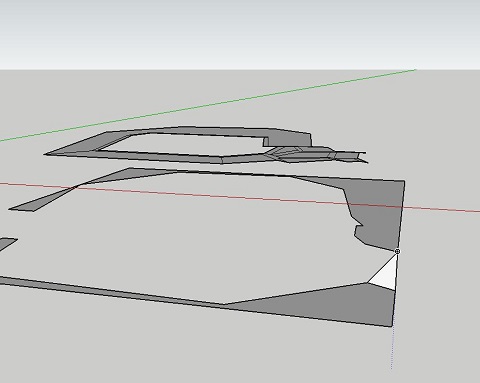Click the endpoint circle marker above the white triangle
This screenshot has width=480, height=383.
[397, 251]
